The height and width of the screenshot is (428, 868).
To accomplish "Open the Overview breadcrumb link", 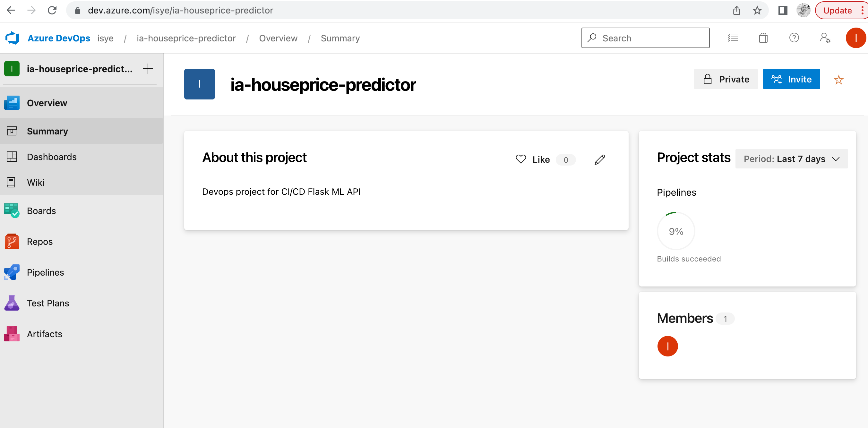I will [278, 38].
